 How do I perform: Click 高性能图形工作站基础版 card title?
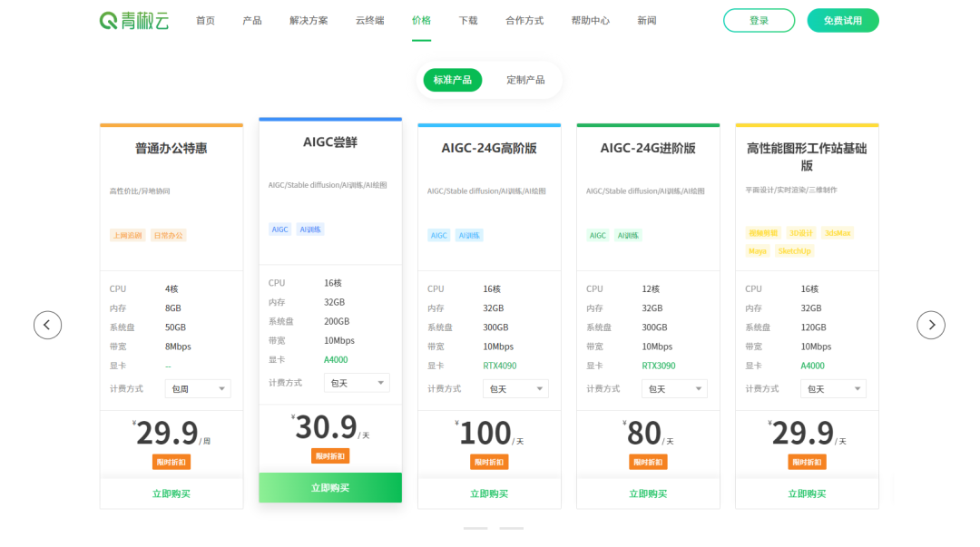[807, 157]
